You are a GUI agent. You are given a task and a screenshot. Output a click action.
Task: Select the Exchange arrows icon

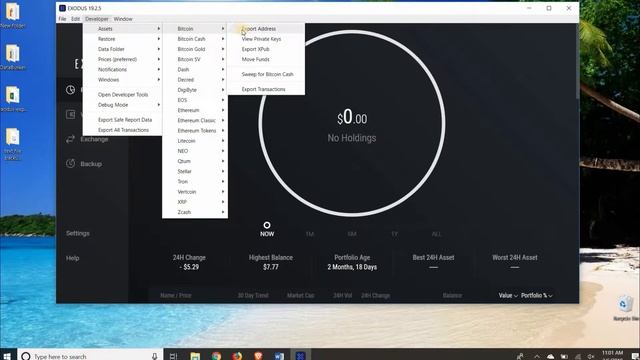[x=70, y=139]
